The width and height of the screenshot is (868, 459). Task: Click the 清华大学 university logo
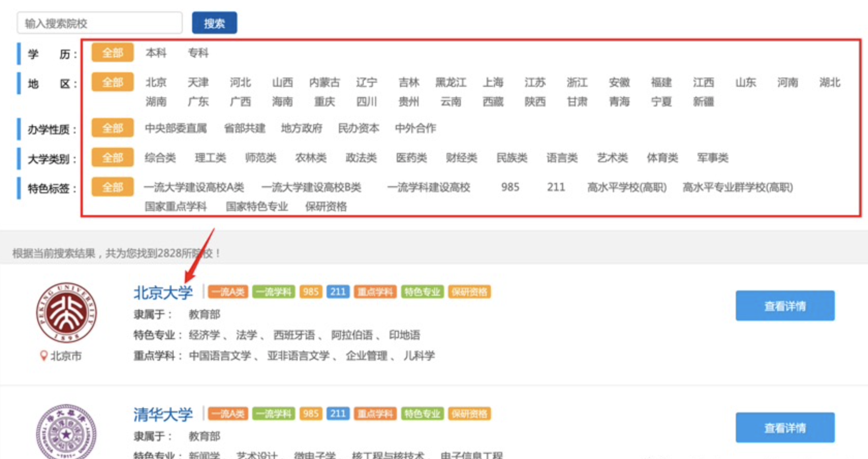[67, 432]
